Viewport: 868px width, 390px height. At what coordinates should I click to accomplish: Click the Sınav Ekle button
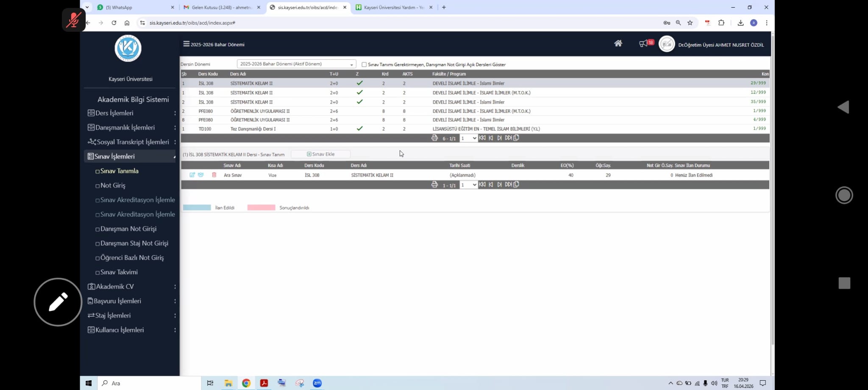321,154
